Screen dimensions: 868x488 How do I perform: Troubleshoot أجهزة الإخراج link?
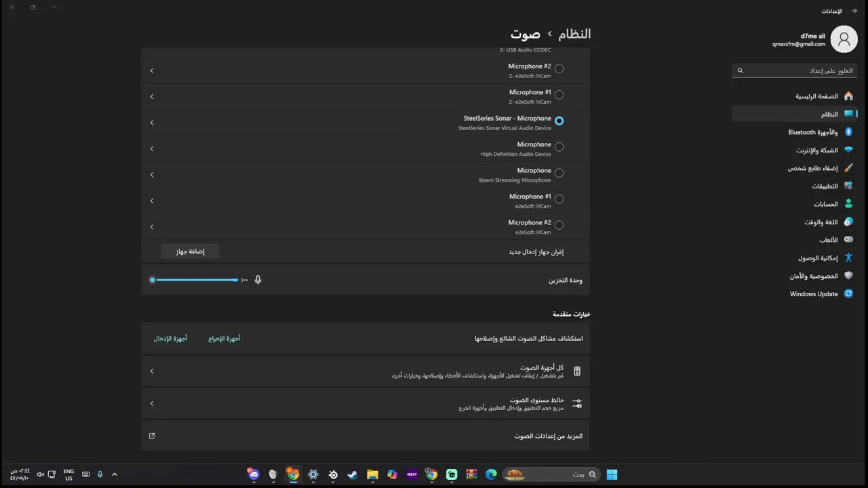pos(224,338)
